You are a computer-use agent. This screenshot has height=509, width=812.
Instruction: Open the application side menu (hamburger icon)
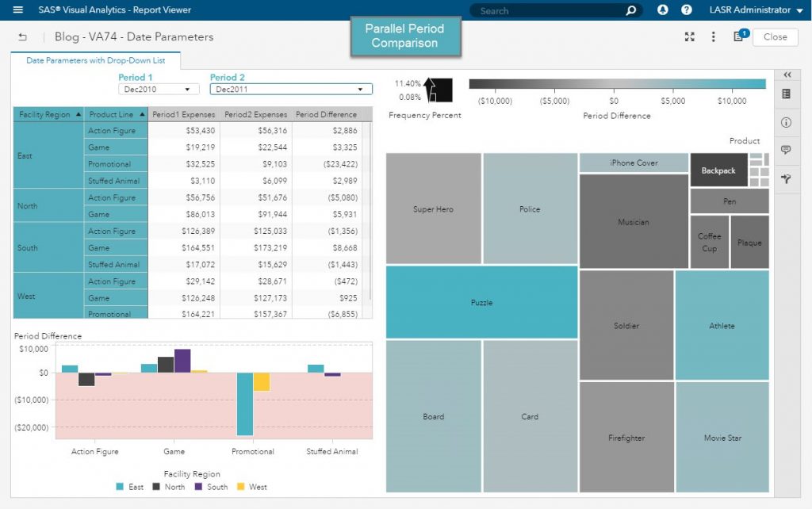click(20, 10)
